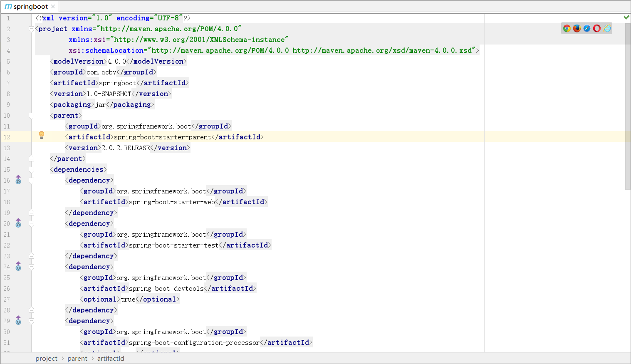The image size is (631, 364).
Task: Select 'project' in the breadcrumb bar
Action: point(46,359)
